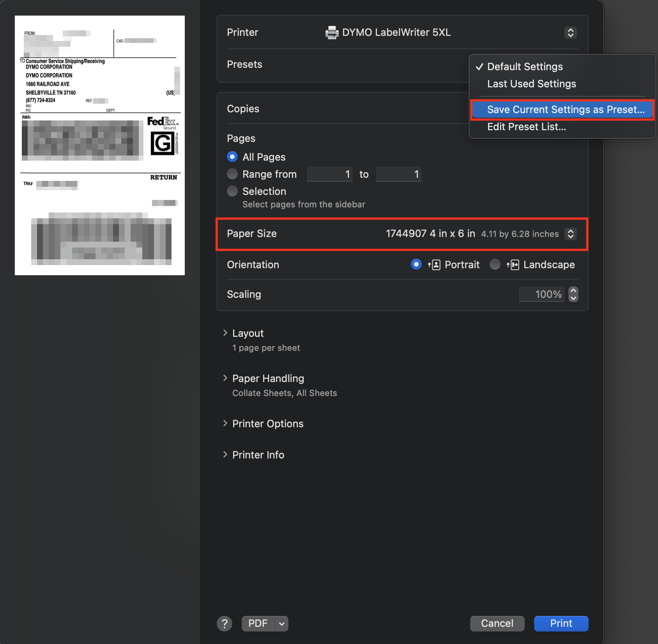Select Save Current Settings as Preset
This screenshot has height=644, width=658.
[562, 110]
